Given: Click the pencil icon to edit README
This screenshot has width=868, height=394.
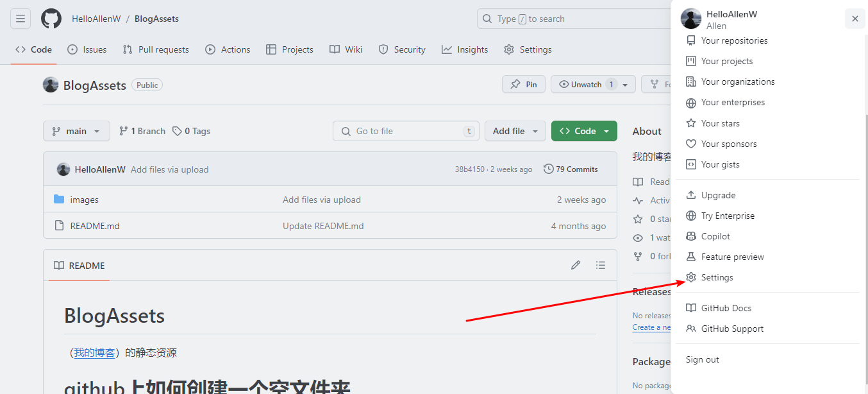Looking at the screenshot, I should click(x=576, y=265).
